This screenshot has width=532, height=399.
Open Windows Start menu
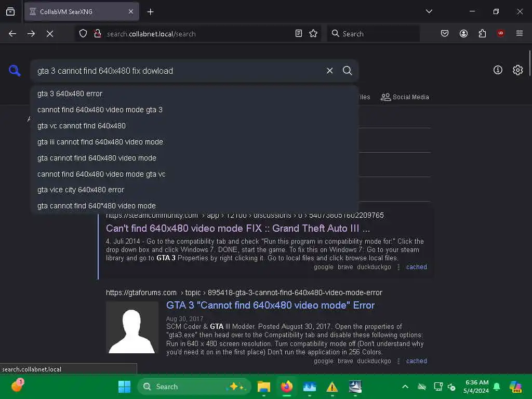(124, 387)
